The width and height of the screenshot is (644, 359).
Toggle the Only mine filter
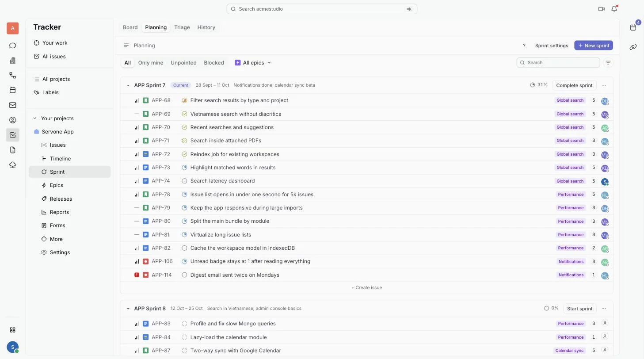tap(151, 63)
